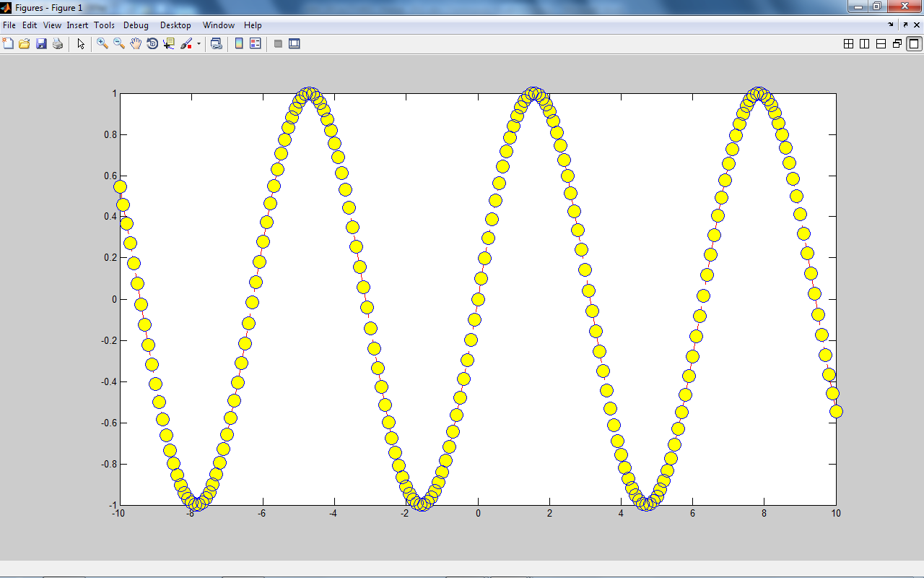Restore down the Figures window

pos(876,7)
